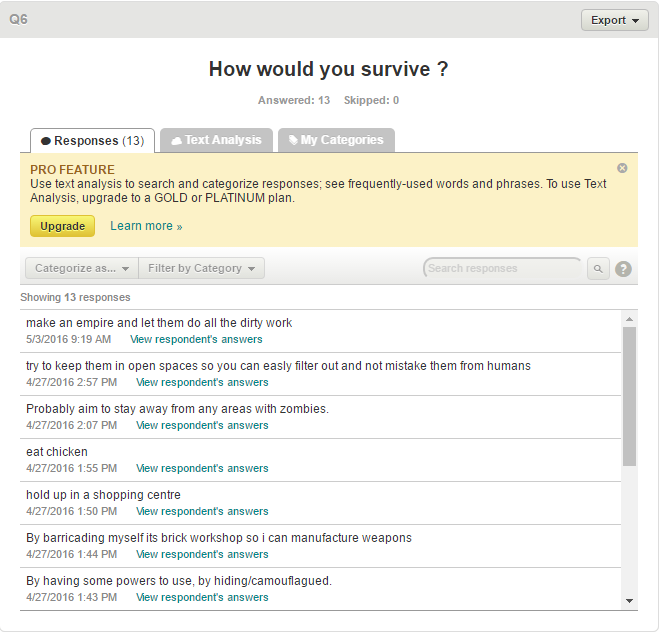View respondent's answers for 'eat chicken'
Image resolution: width=659 pixels, height=634 pixels.
pos(202,468)
